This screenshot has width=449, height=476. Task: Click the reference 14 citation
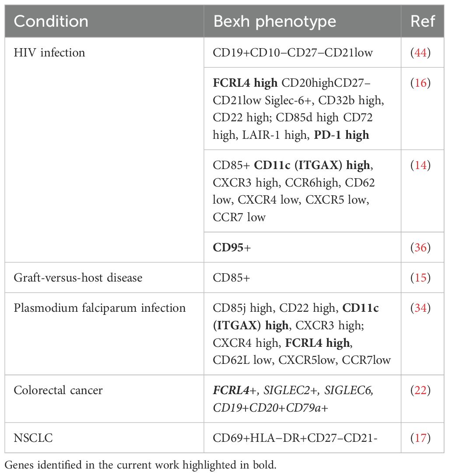(422, 166)
